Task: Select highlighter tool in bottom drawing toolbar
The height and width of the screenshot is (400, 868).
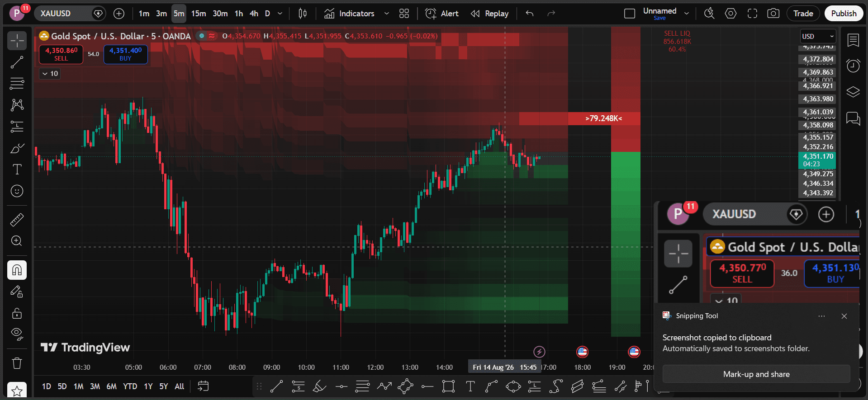Action: (319, 386)
